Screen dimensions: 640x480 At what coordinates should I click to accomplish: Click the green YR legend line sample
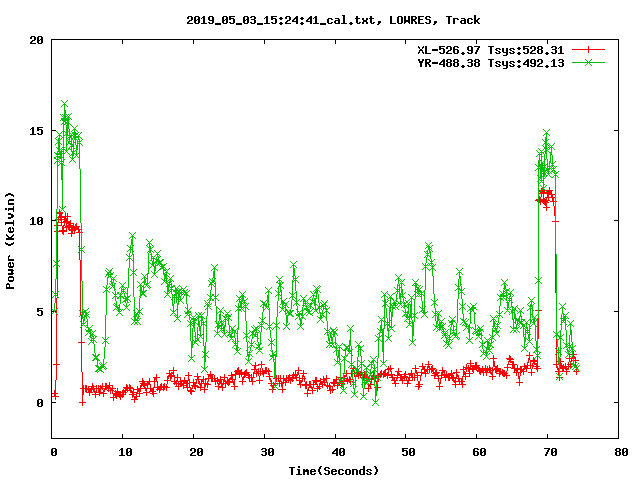click(588, 62)
